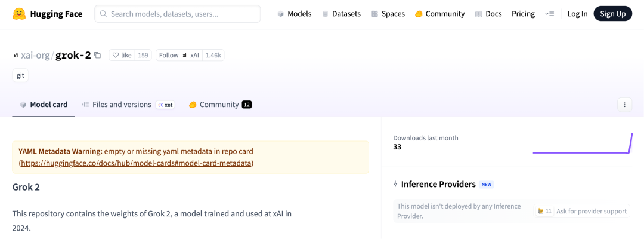This screenshot has height=239, width=644.
Task: Click the magnifier icon in search box
Action: click(x=104, y=14)
